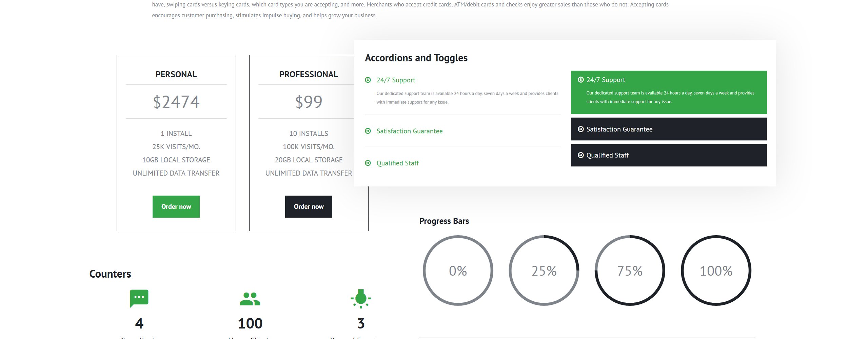Click down-arrow icon on green 24/7 Support panel

pyautogui.click(x=581, y=80)
